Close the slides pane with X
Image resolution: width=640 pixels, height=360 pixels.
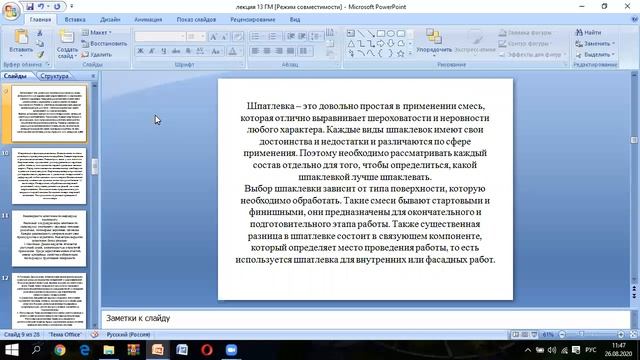click(x=93, y=76)
